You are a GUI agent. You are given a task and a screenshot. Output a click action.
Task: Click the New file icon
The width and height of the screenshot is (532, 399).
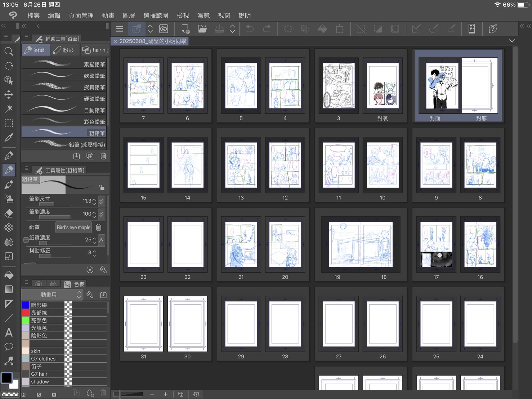pos(185,29)
